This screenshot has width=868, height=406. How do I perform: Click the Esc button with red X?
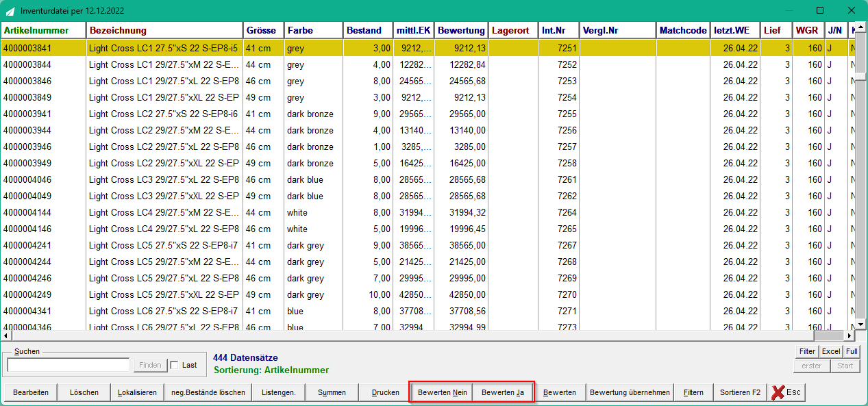pyautogui.click(x=786, y=392)
